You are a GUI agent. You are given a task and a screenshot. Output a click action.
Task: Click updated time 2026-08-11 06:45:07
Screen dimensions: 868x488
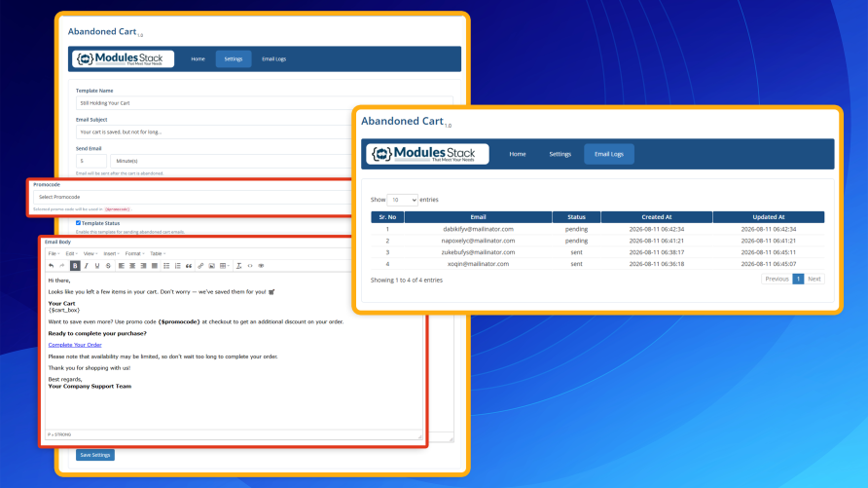769,264
